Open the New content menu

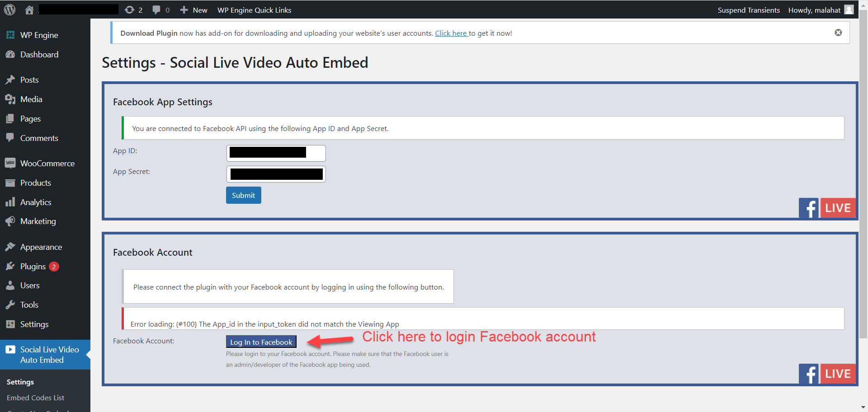coord(194,10)
